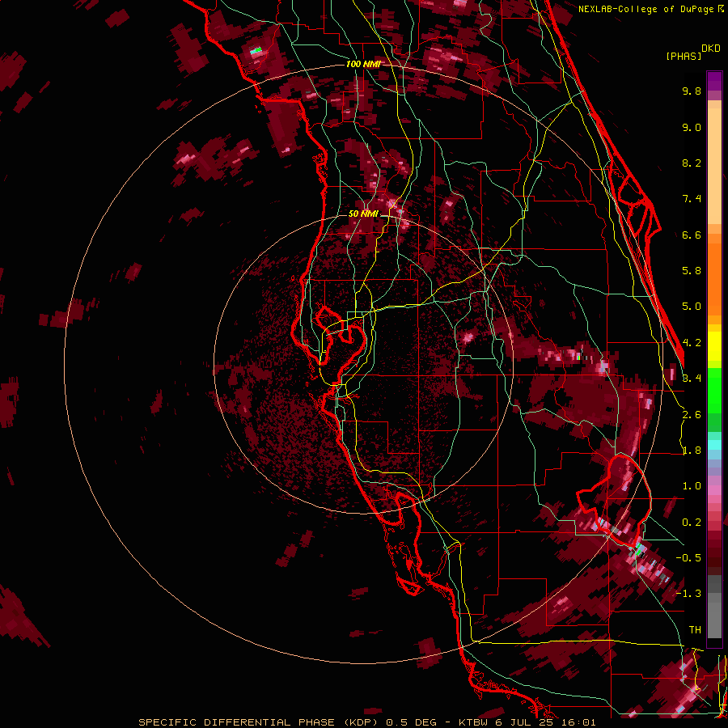Click the DKD legend heading
The height and width of the screenshot is (728, 728).
pyautogui.click(x=711, y=49)
